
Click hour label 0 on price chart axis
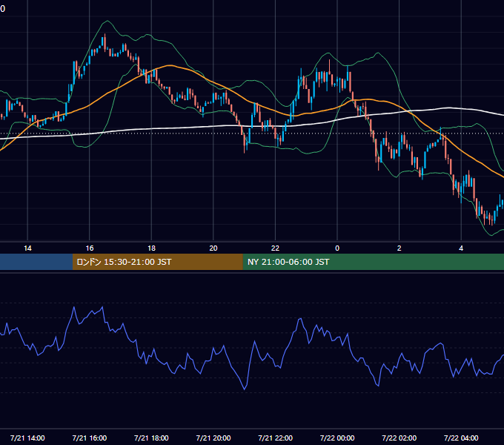pos(337,248)
